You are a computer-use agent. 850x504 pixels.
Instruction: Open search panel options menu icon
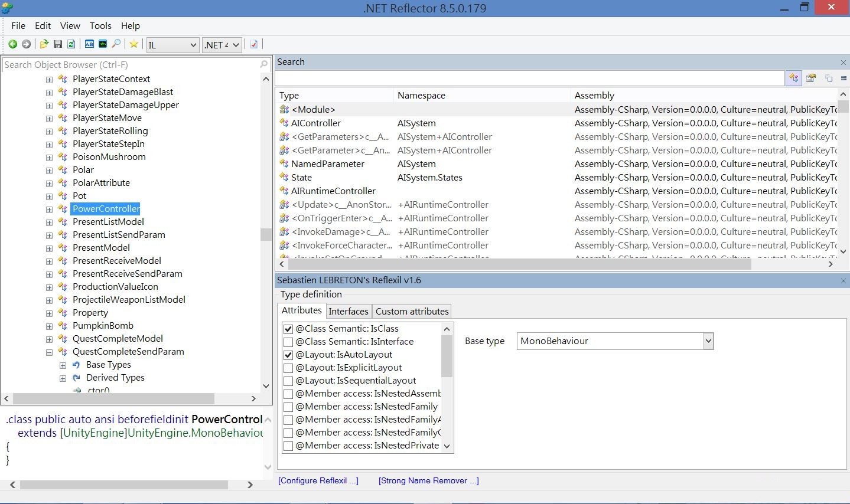(844, 78)
